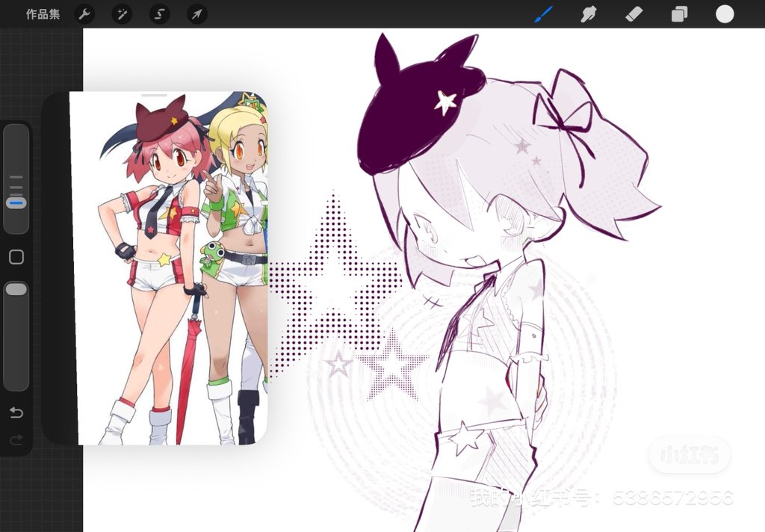The width and height of the screenshot is (765, 532).
Task: Undo the last stroke
Action: tap(16, 412)
